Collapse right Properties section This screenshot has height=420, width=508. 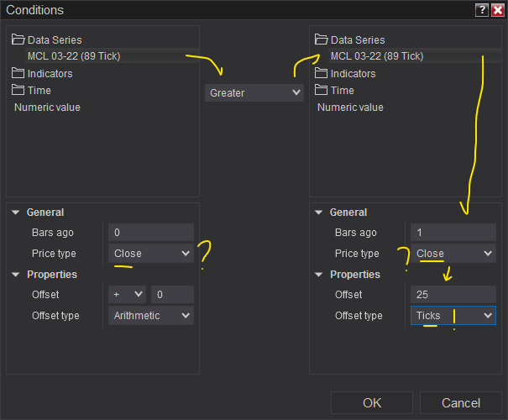(318, 275)
